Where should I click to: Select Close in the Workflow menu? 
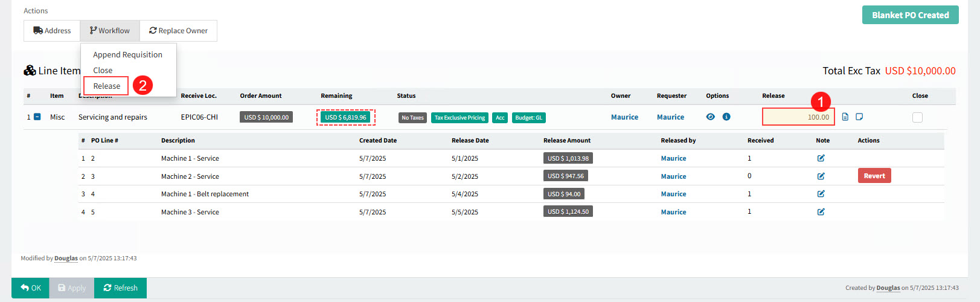103,70
